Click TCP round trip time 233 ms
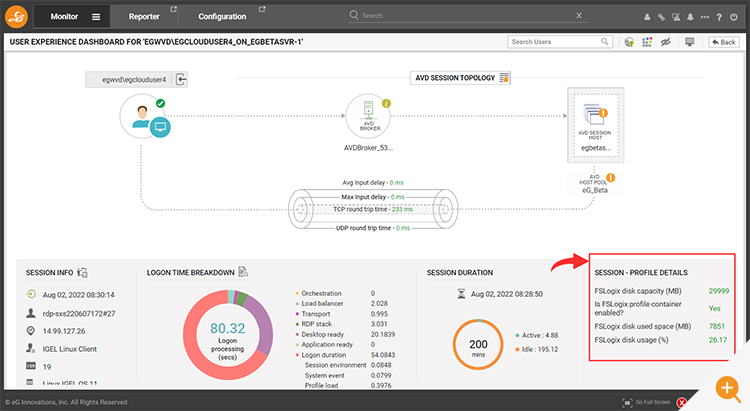This screenshot has height=411, width=750. 373,209
